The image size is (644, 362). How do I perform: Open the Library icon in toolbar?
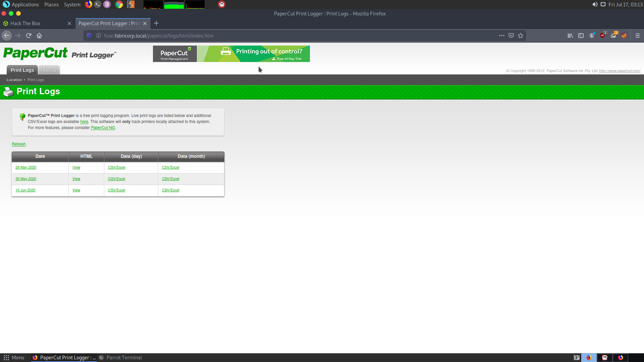[570, 36]
